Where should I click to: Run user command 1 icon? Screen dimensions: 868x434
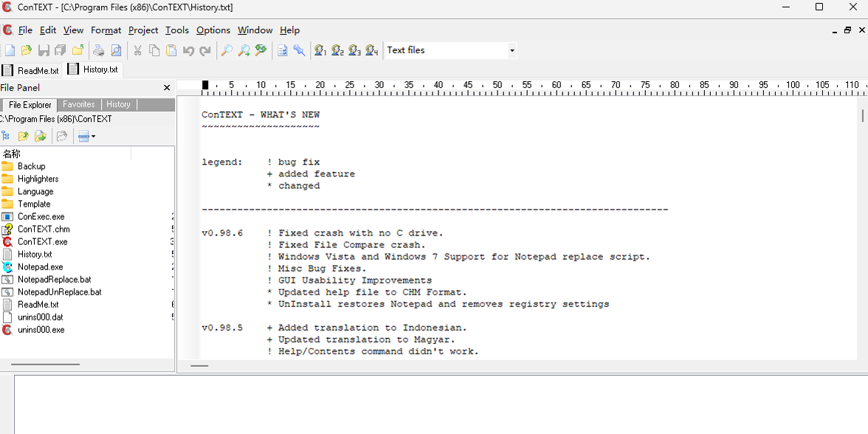point(320,50)
